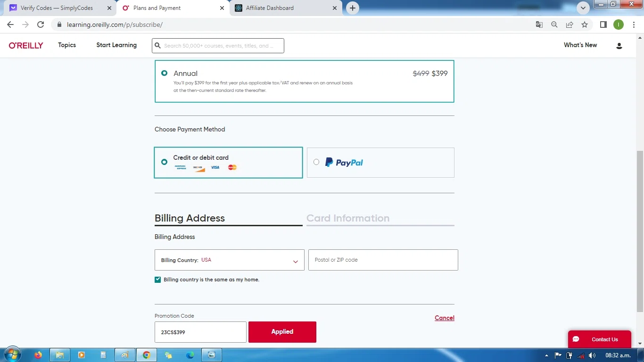Viewport: 644px width, 362px height.
Task: Open What's New in the header
Action: [x=580, y=45]
